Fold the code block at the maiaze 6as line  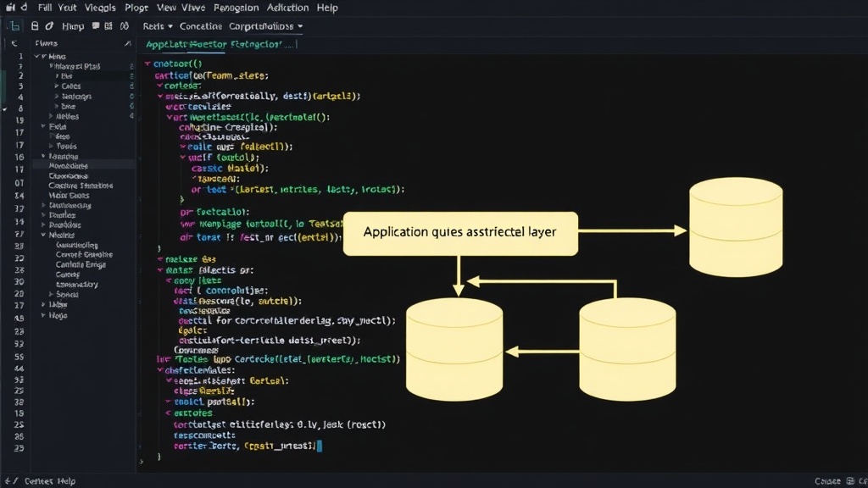click(x=160, y=259)
